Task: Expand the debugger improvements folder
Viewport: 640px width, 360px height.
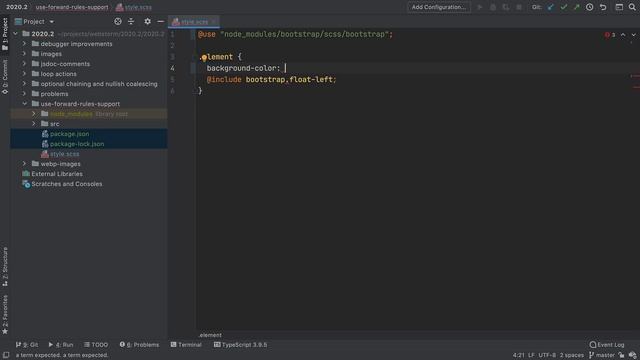Action: [x=24, y=44]
